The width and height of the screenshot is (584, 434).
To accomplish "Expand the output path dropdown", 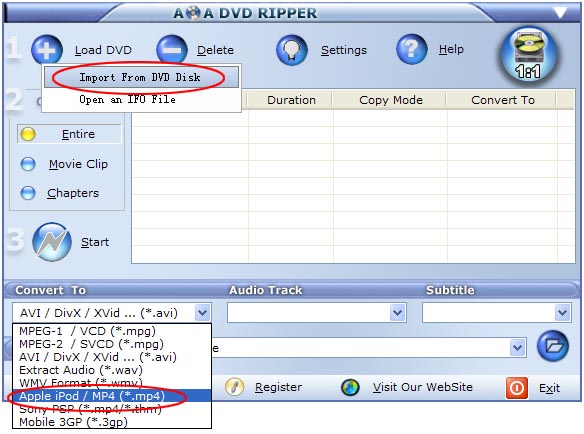I will [x=517, y=348].
